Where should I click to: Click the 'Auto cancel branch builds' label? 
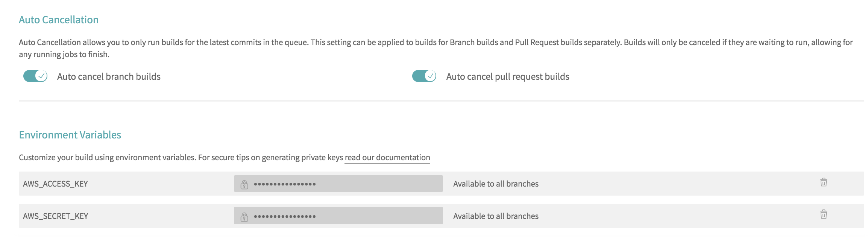(x=109, y=77)
